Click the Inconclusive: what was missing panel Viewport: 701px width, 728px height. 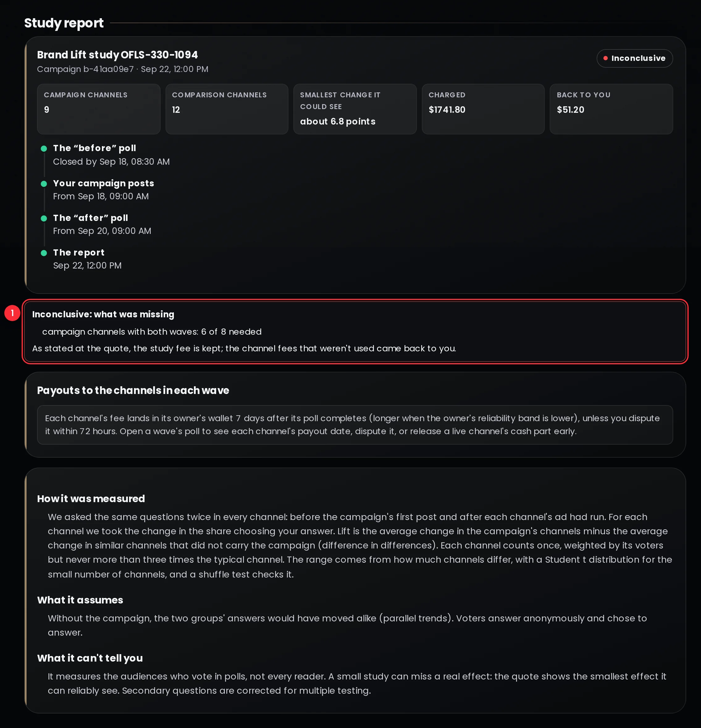(355, 331)
